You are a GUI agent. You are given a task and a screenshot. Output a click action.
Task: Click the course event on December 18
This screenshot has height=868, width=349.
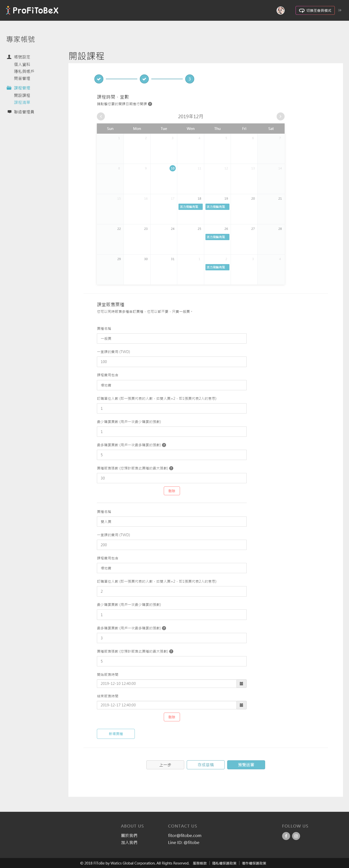pyautogui.click(x=190, y=207)
